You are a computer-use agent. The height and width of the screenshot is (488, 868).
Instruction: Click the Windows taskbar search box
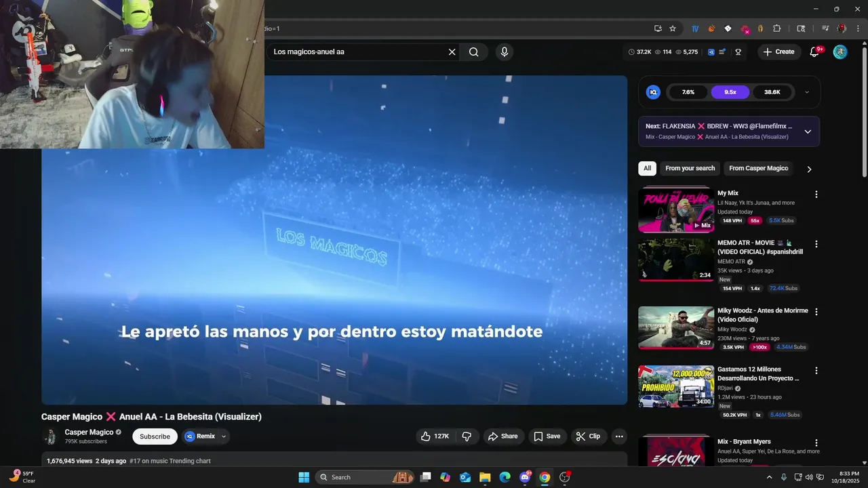pos(365,477)
